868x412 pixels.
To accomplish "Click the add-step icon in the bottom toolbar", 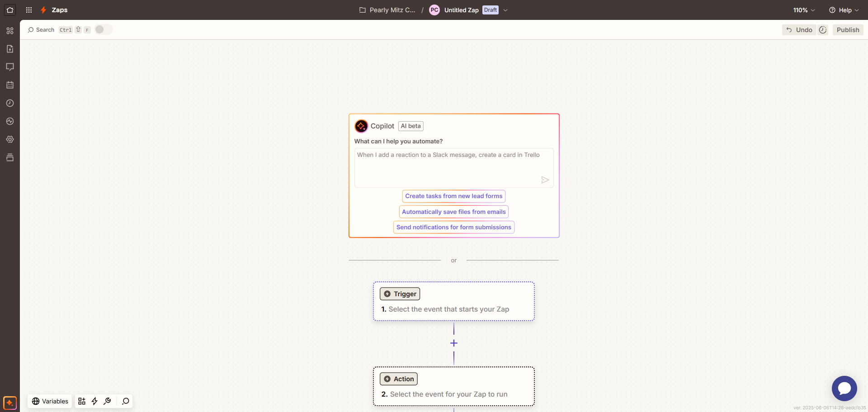I will [x=81, y=401].
